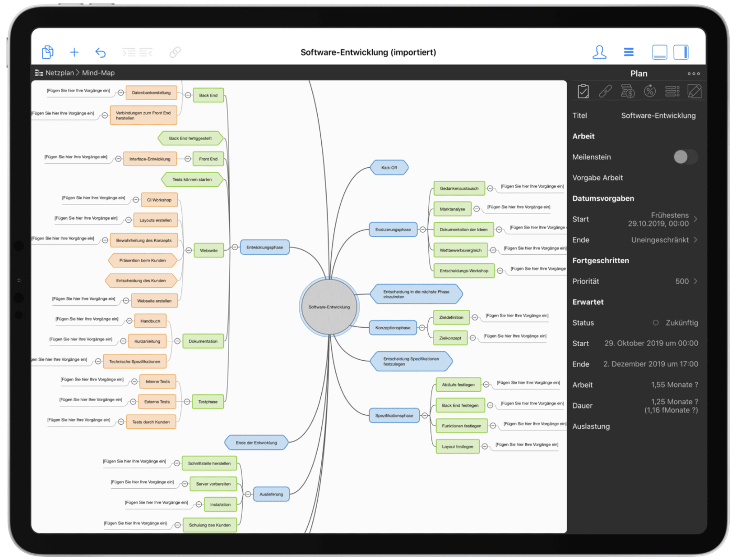
Task: Select the Zielkonzept node
Action: [450, 338]
